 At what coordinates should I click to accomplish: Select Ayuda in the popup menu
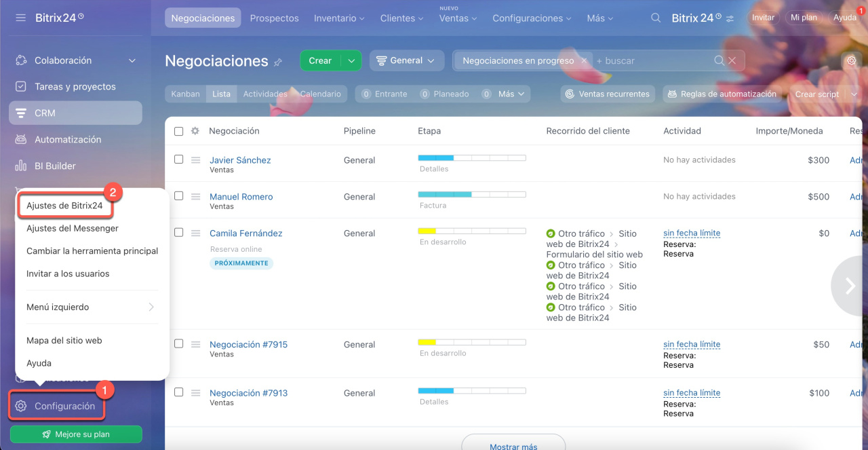click(x=39, y=363)
